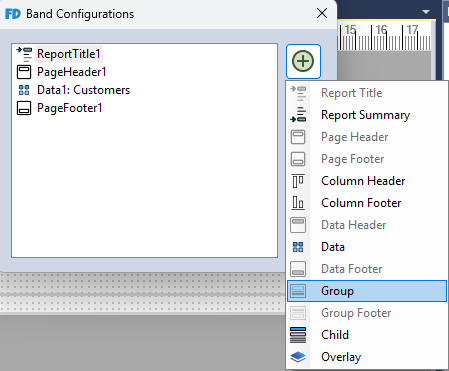This screenshot has width=449, height=371.
Task: Click the green plus add band button
Action: tap(303, 61)
